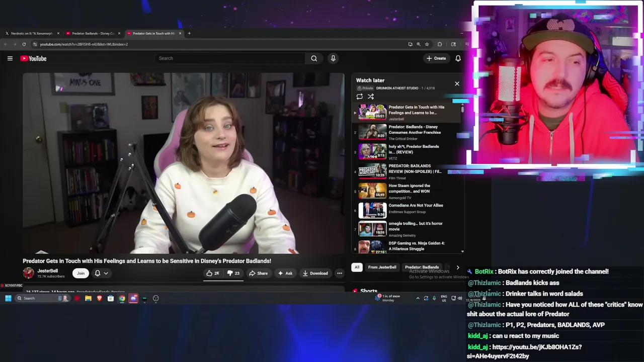Close the Predator: Badlands - Disney tab
644x362 pixels.
[119, 33]
